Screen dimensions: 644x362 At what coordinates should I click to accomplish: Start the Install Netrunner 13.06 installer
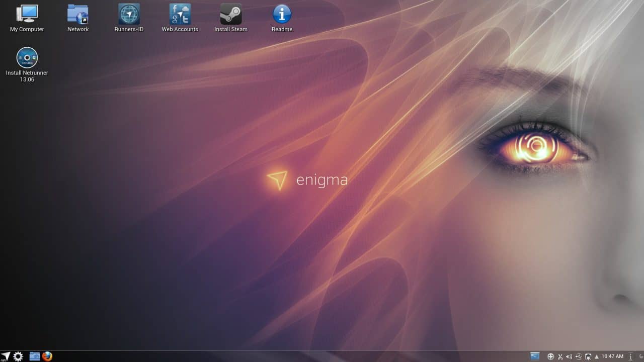27,57
